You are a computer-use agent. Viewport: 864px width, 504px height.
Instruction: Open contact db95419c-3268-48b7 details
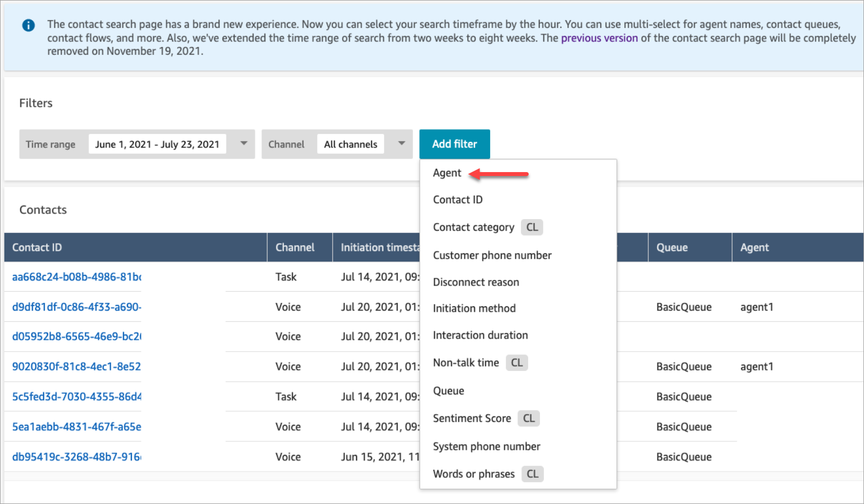pyautogui.click(x=77, y=457)
